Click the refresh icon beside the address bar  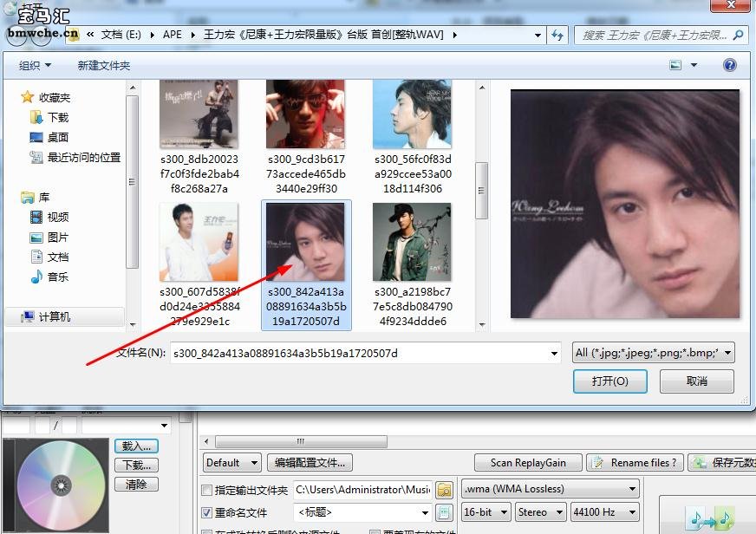pyautogui.click(x=557, y=36)
